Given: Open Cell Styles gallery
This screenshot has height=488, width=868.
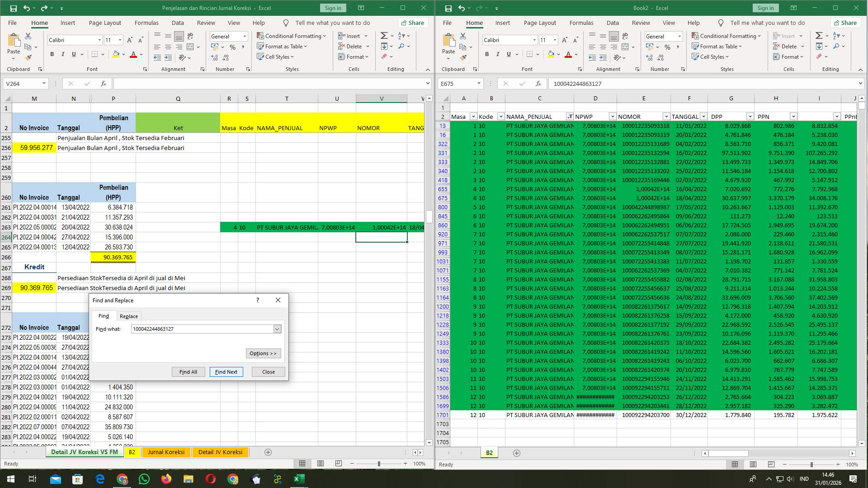Looking at the screenshot, I should point(276,56).
